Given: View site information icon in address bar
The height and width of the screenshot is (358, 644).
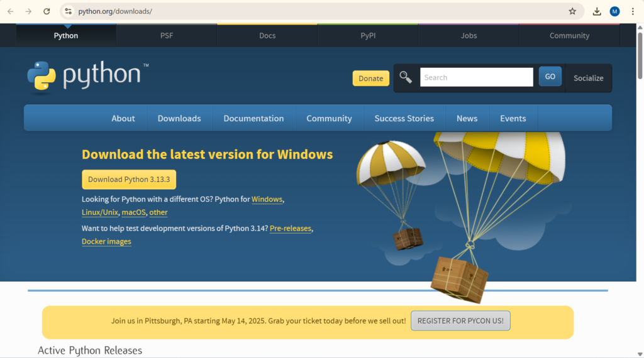Looking at the screenshot, I should click(x=68, y=11).
